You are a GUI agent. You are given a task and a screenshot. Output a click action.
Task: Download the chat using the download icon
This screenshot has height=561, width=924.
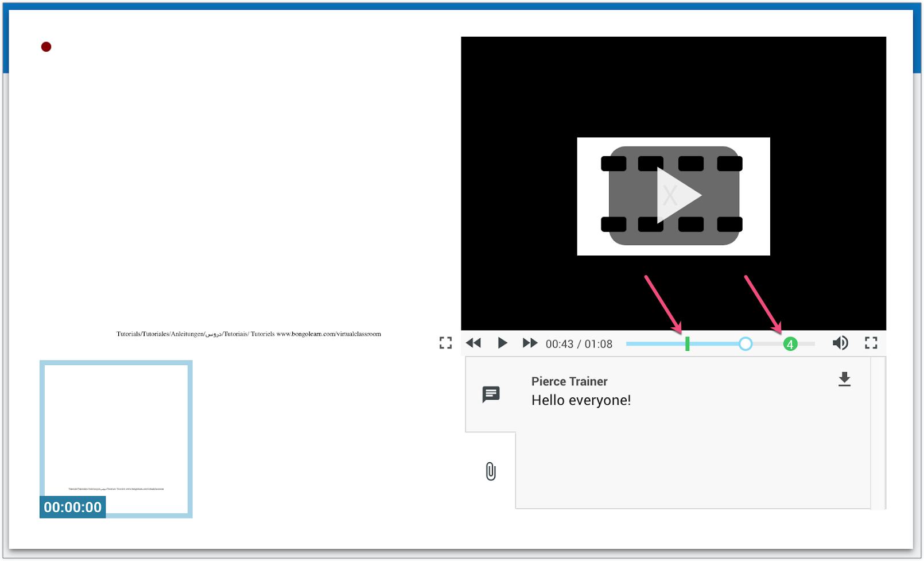point(844,380)
